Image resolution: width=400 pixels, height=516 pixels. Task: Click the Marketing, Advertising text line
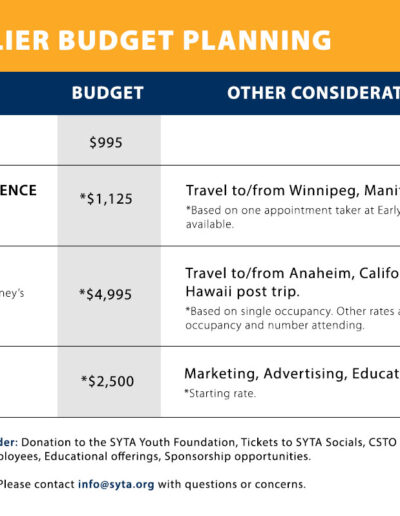tap(292, 374)
